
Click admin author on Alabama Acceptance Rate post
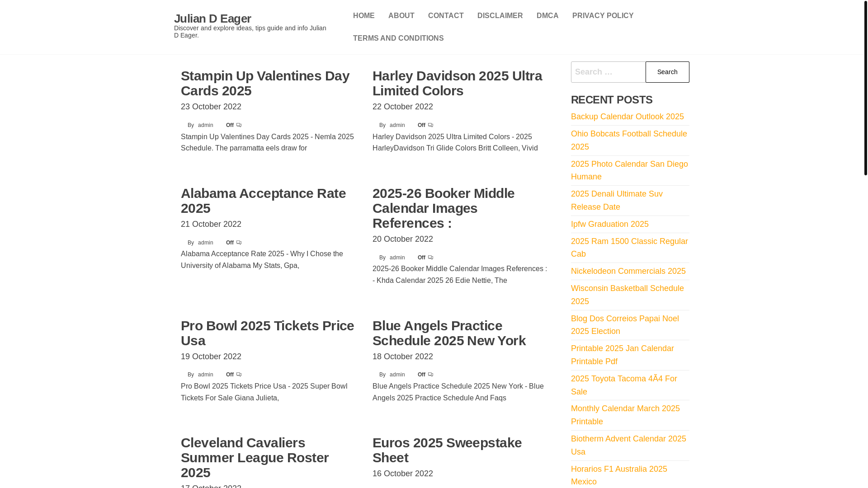(205, 243)
